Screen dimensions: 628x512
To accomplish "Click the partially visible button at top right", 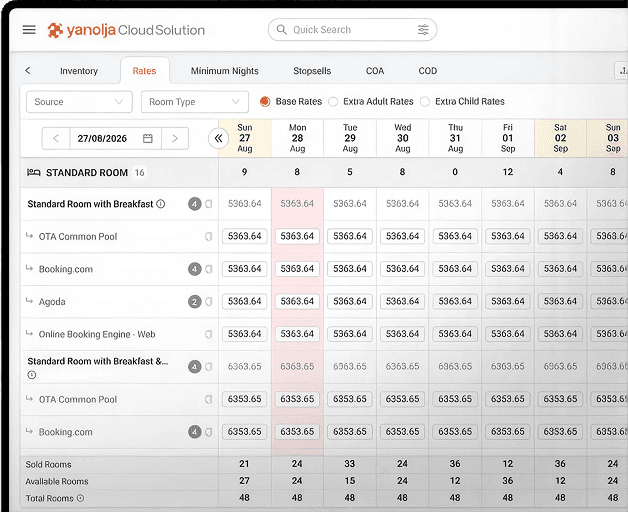I will click(621, 71).
